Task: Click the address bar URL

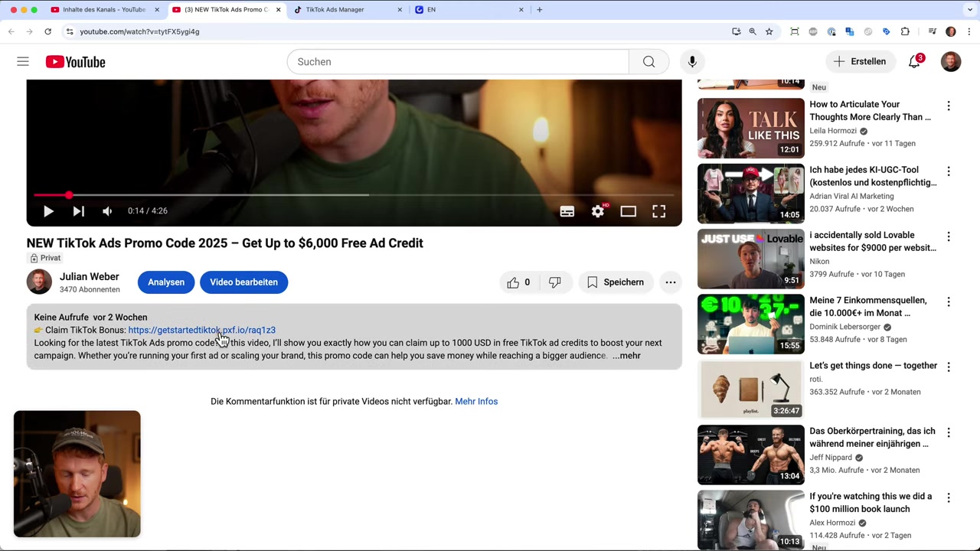Action: (x=139, y=31)
